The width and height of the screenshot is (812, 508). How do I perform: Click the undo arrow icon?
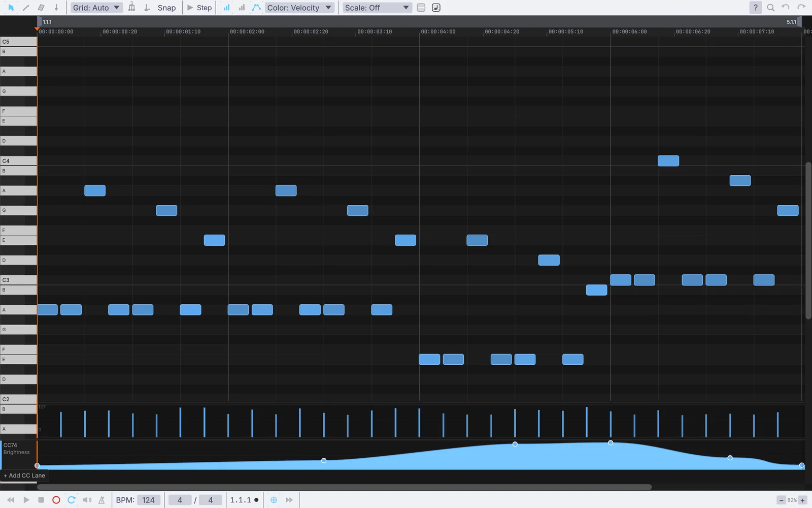tap(786, 7)
